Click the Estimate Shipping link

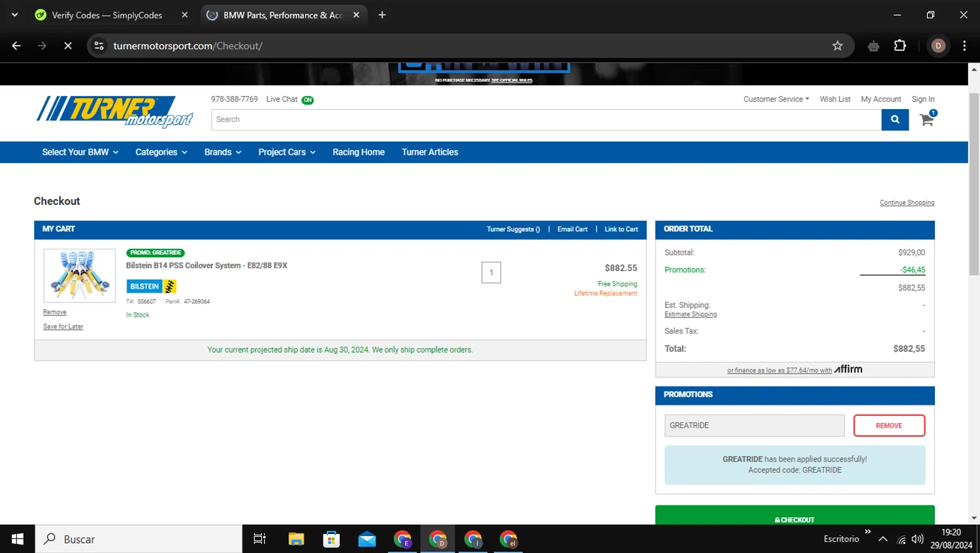pyautogui.click(x=691, y=315)
